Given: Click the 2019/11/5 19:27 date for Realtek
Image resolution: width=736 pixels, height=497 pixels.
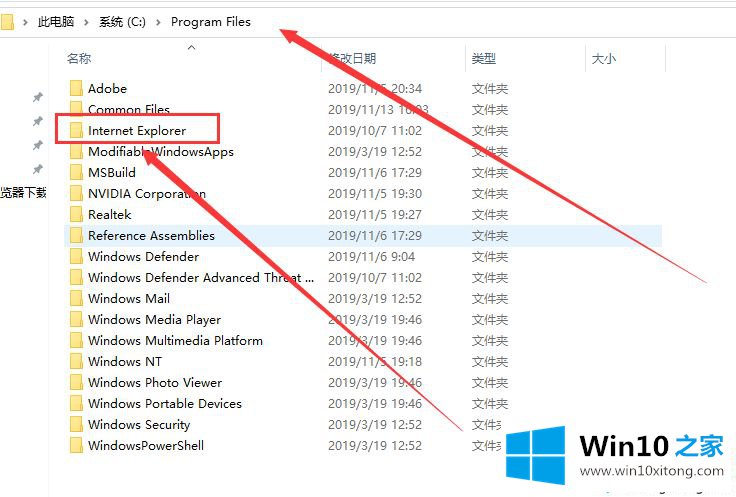Looking at the screenshot, I should click(x=375, y=214).
